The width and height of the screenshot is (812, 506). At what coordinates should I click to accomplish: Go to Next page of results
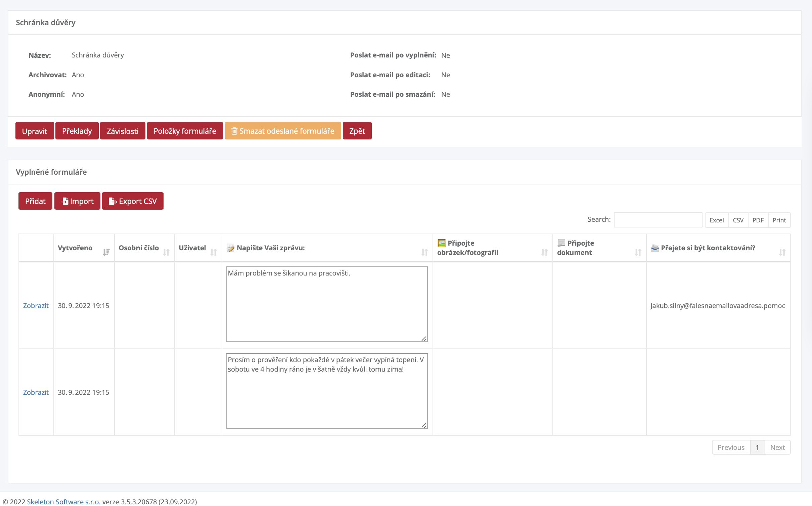[777, 447]
